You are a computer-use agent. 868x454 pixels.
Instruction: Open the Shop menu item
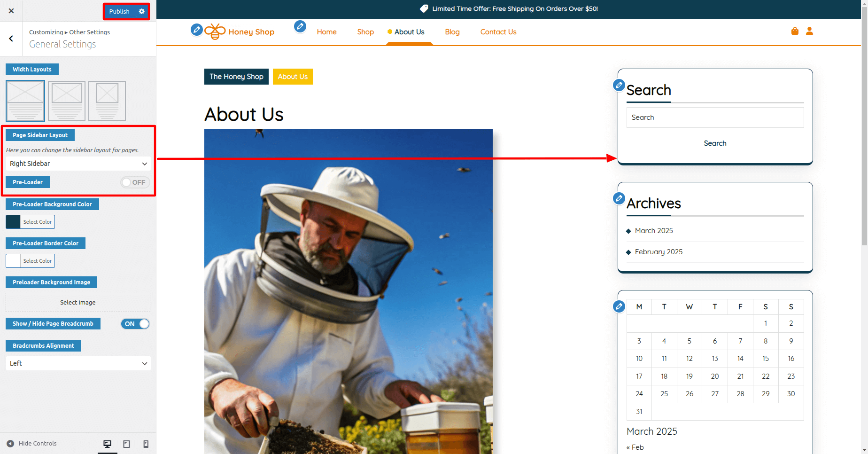365,32
